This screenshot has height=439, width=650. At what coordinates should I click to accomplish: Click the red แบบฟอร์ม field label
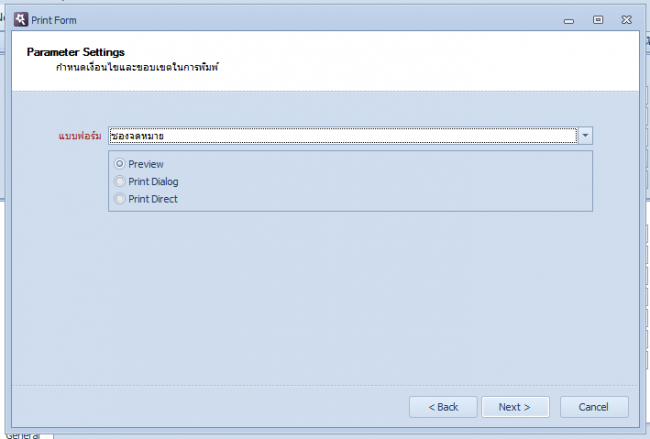pos(80,136)
